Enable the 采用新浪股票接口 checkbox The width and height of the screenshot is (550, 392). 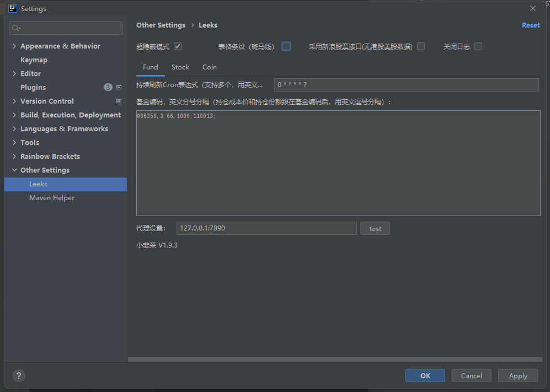pos(421,46)
